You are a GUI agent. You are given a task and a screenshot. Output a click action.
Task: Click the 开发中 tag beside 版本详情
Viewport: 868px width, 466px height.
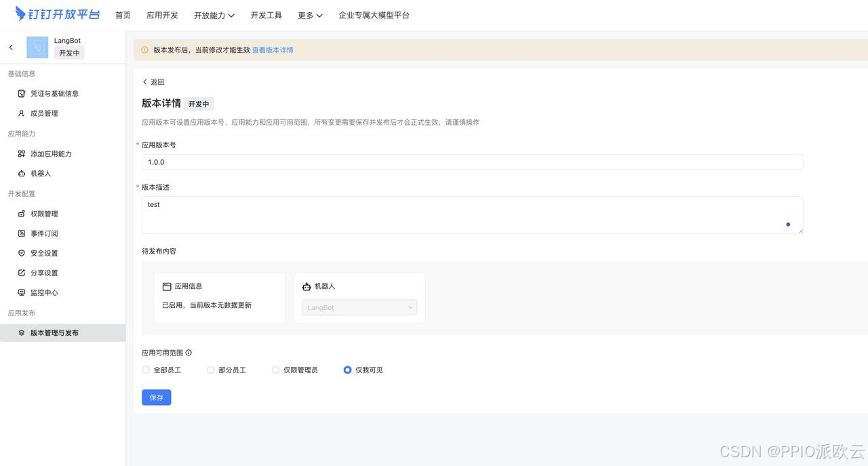click(199, 104)
